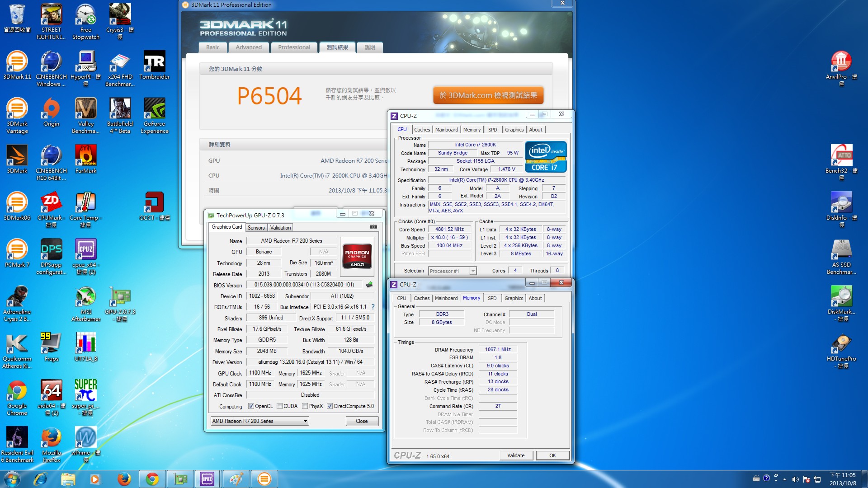
Task: Click the GPU-Z Close button
Action: pos(362,421)
